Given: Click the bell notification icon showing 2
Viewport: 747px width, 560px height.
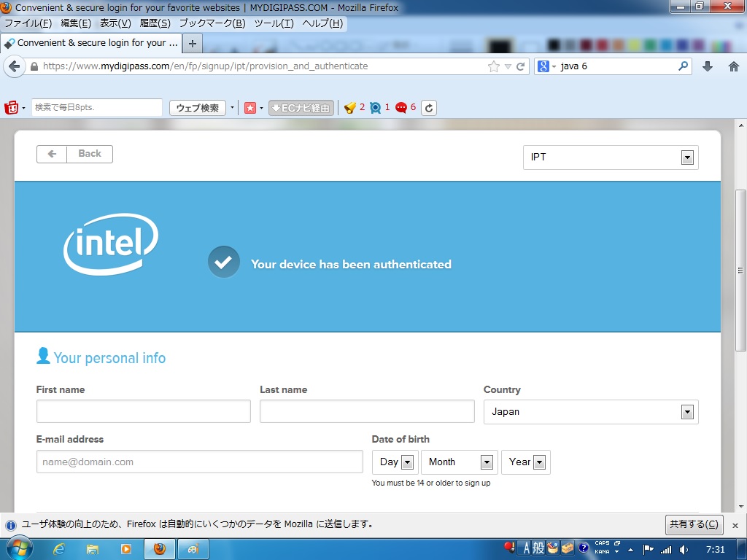Looking at the screenshot, I should 349,108.
